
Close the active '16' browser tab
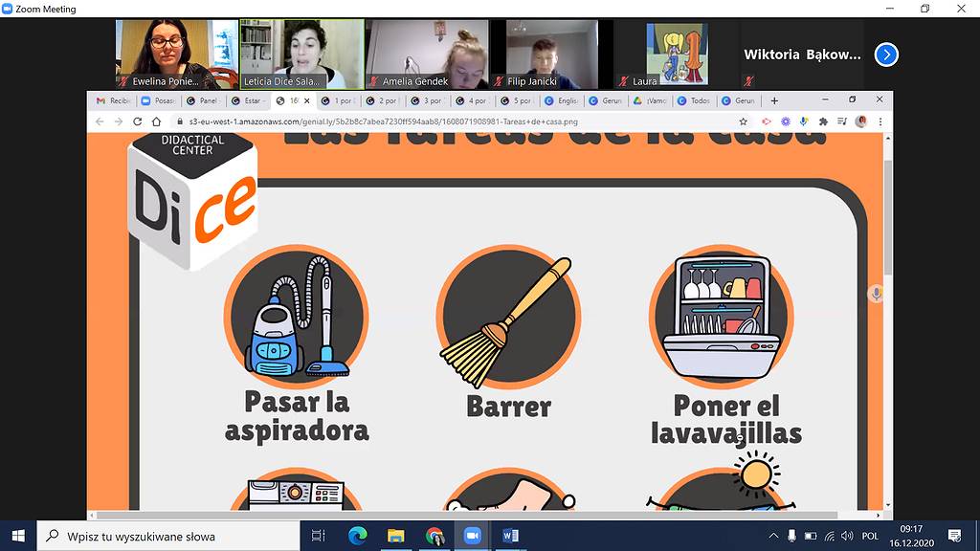click(307, 100)
